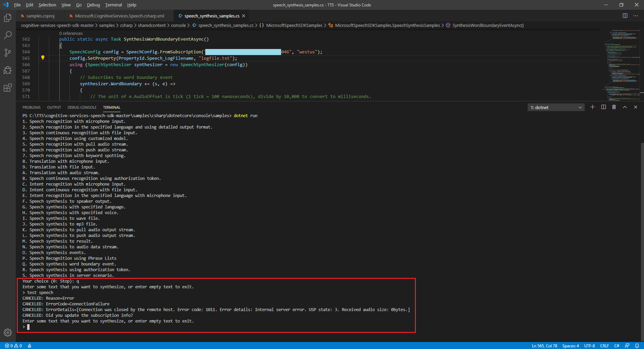
Task: Switch to the PROBLEMS panel tab
Action: [32, 107]
